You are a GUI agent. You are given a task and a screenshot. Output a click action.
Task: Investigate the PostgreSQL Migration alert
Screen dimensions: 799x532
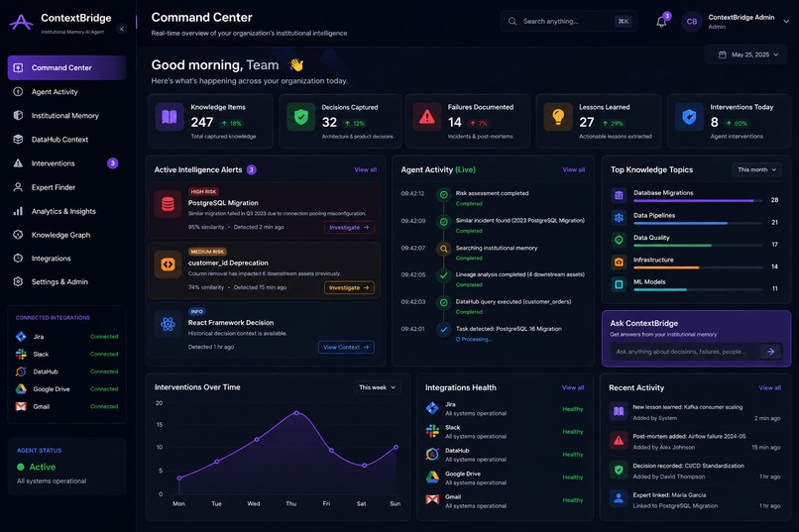click(349, 228)
